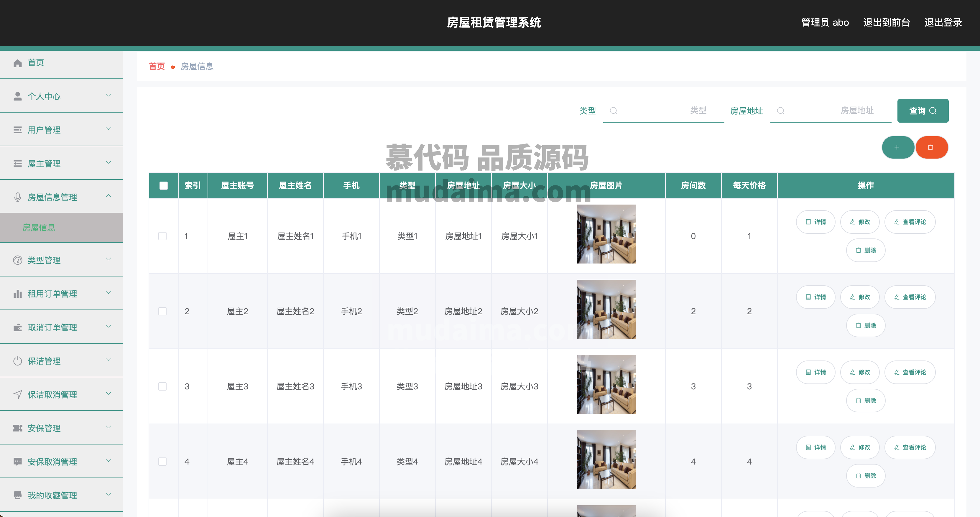Click 查看评论 button for row 屋主1
Screen dimensions: 980x517
(x=910, y=222)
